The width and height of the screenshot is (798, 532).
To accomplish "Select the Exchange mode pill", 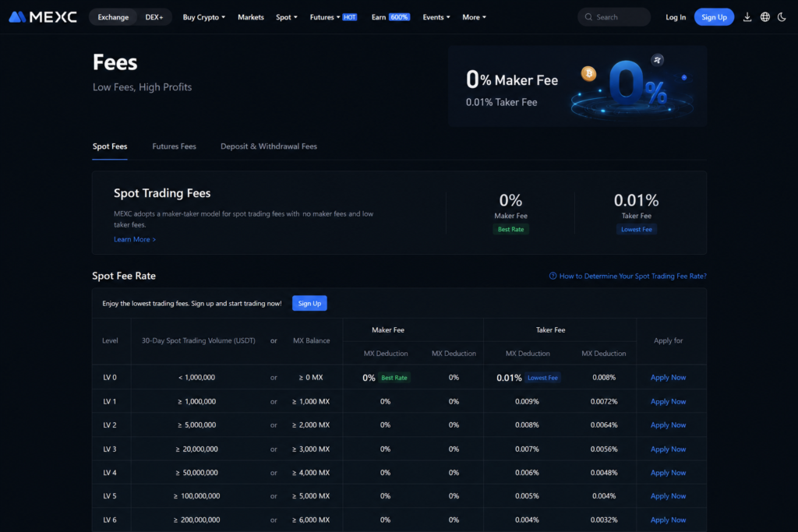I will 113,17.
